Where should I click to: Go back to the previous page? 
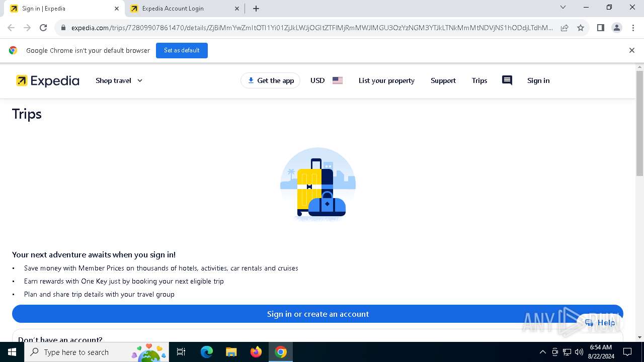(x=11, y=28)
